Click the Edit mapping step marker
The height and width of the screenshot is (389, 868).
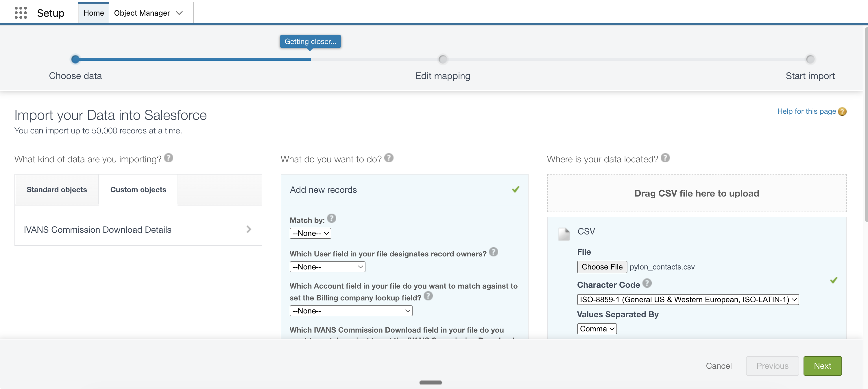pyautogui.click(x=443, y=59)
